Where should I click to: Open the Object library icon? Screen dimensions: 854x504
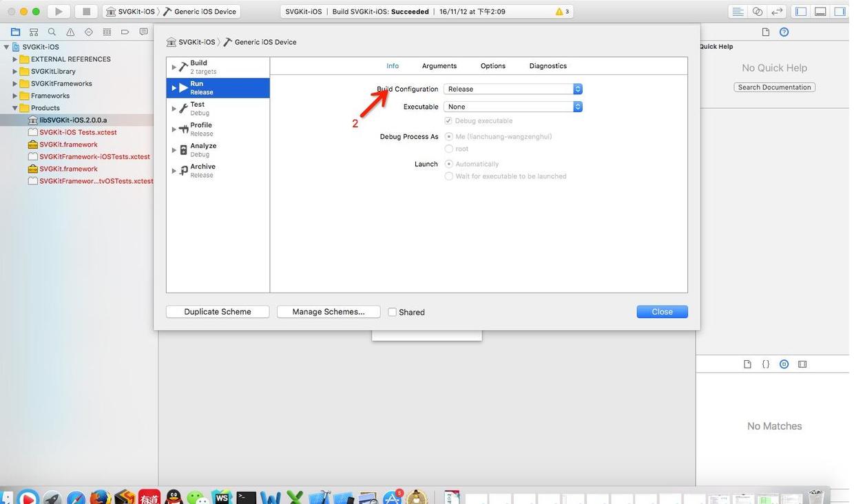(784, 364)
